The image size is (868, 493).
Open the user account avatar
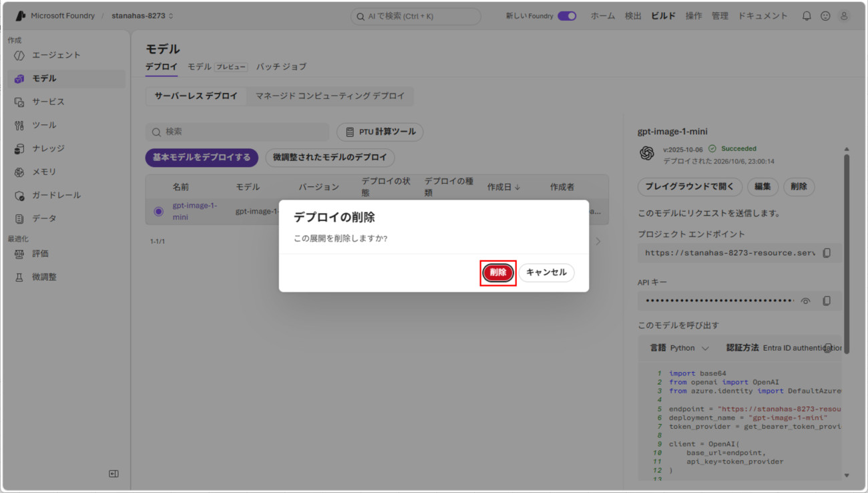click(x=844, y=16)
